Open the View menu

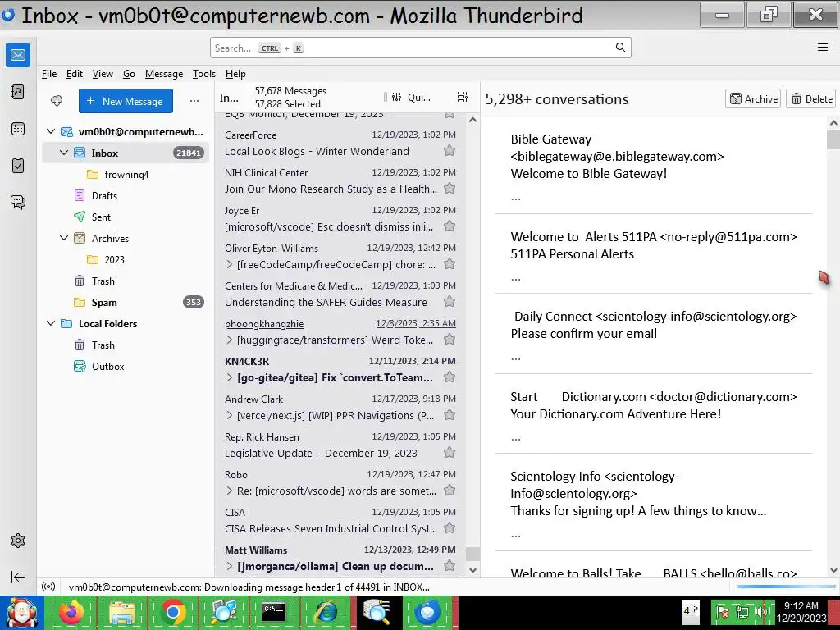point(103,74)
